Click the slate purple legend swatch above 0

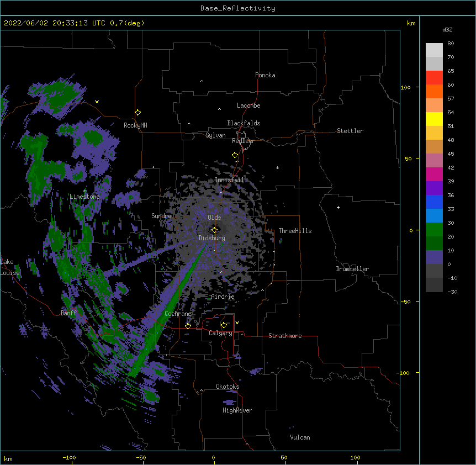coord(434,257)
